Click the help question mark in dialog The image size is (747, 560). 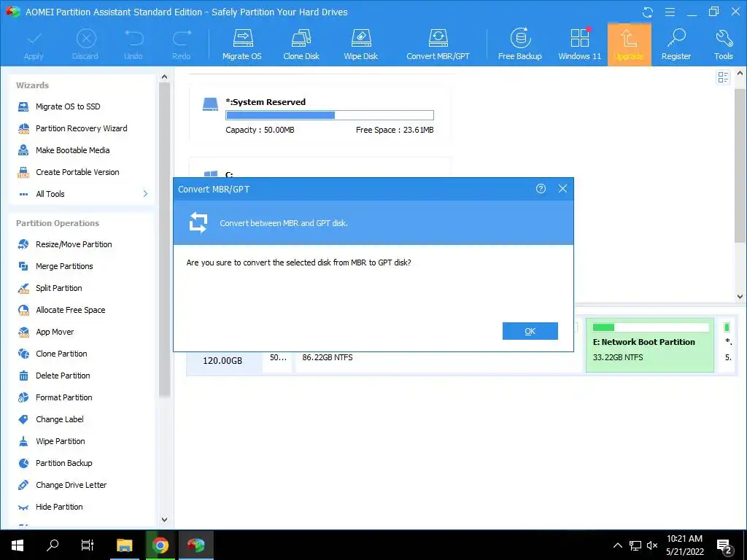(541, 189)
